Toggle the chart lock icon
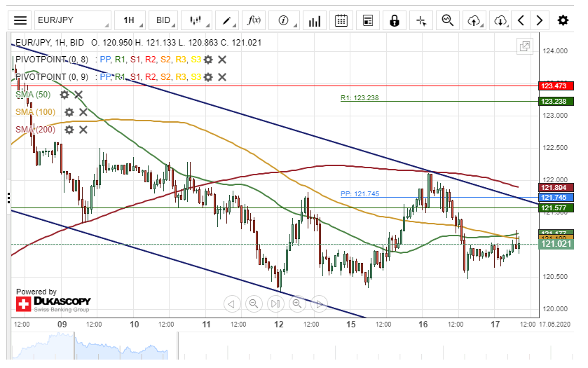This screenshot has width=588, height=368. tap(395, 20)
